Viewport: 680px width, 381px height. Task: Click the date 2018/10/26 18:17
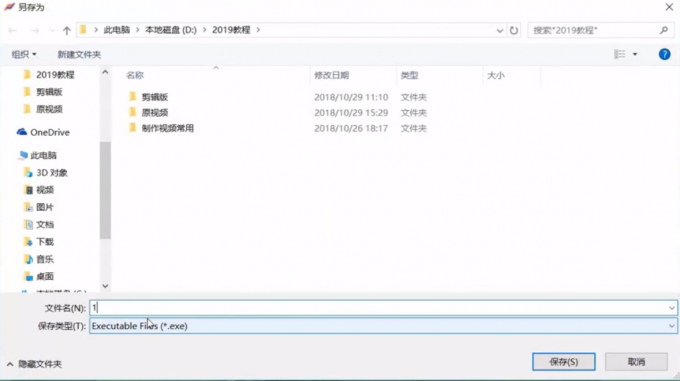coord(351,128)
